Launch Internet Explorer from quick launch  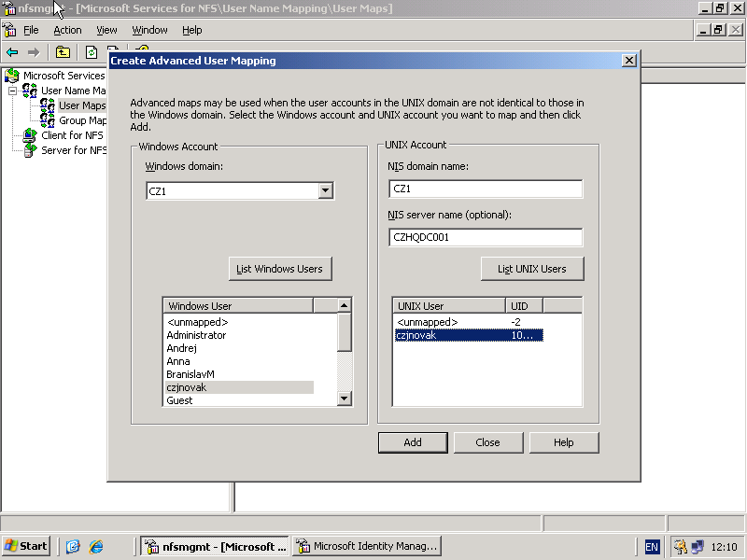96,546
